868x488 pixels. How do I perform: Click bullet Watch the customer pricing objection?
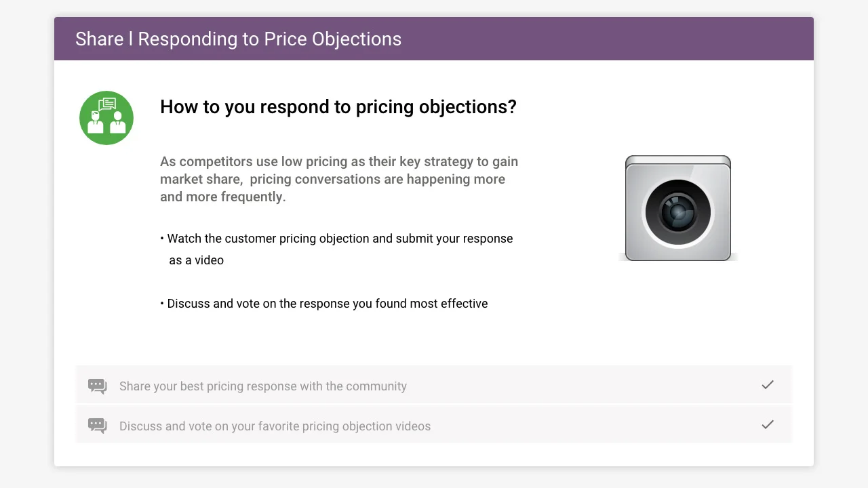click(336, 239)
